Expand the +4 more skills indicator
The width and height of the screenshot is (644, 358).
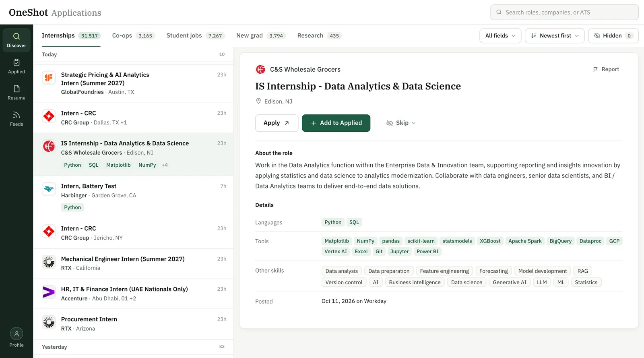click(165, 165)
